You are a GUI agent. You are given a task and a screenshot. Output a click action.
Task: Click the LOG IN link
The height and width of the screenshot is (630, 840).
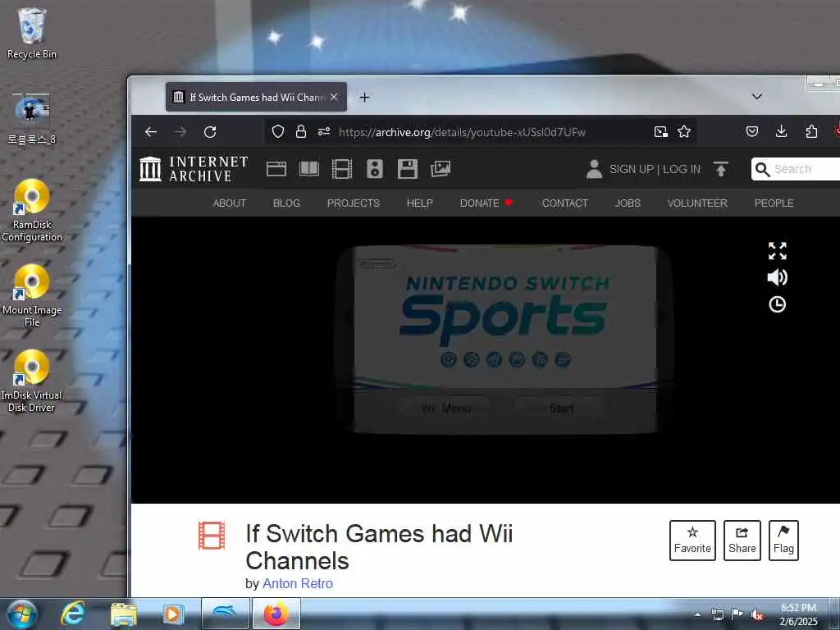tap(682, 169)
